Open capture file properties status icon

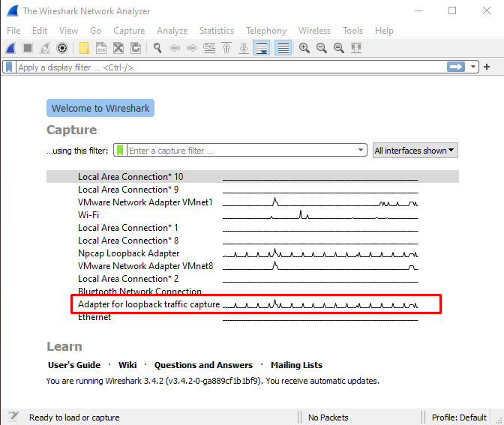(13, 417)
